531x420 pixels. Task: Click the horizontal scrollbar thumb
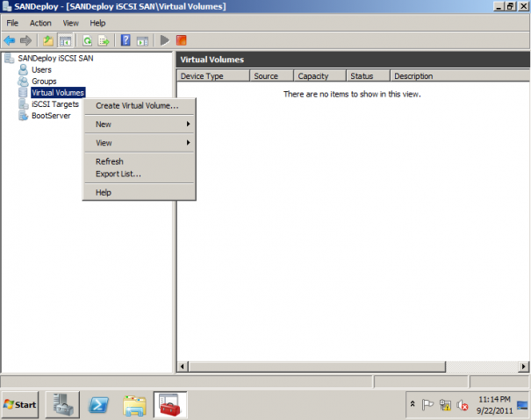click(x=317, y=367)
